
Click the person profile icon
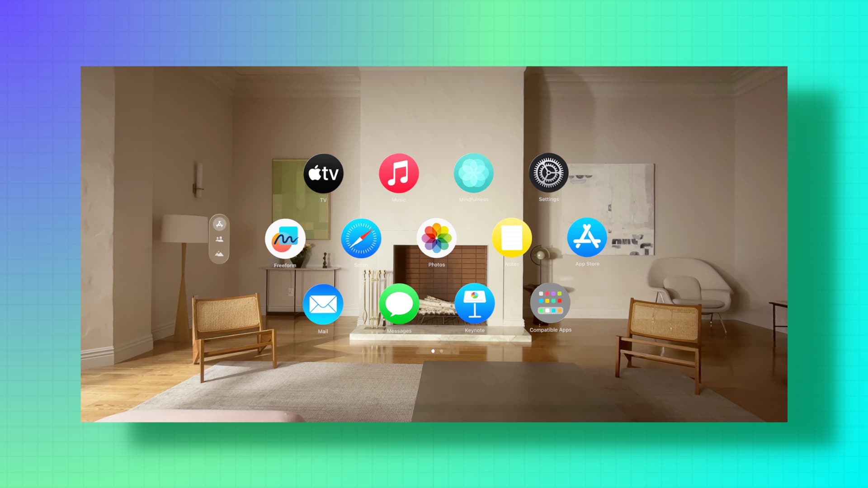221,239
